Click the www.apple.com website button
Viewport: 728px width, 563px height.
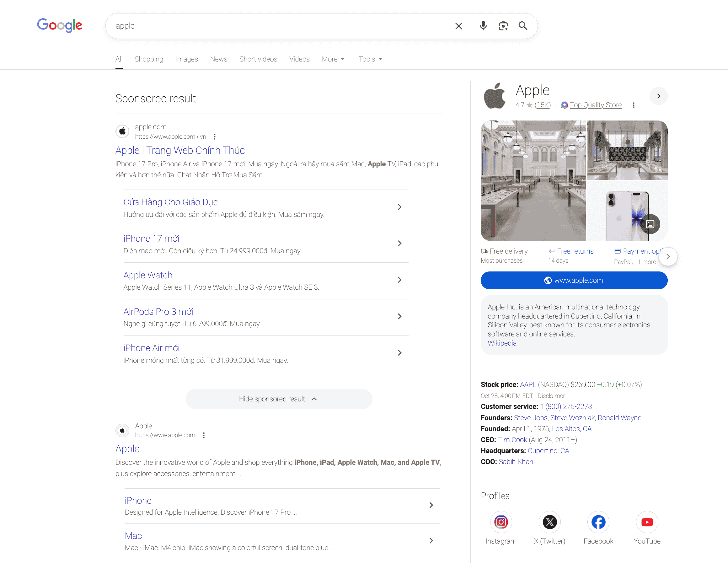pos(574,280)
